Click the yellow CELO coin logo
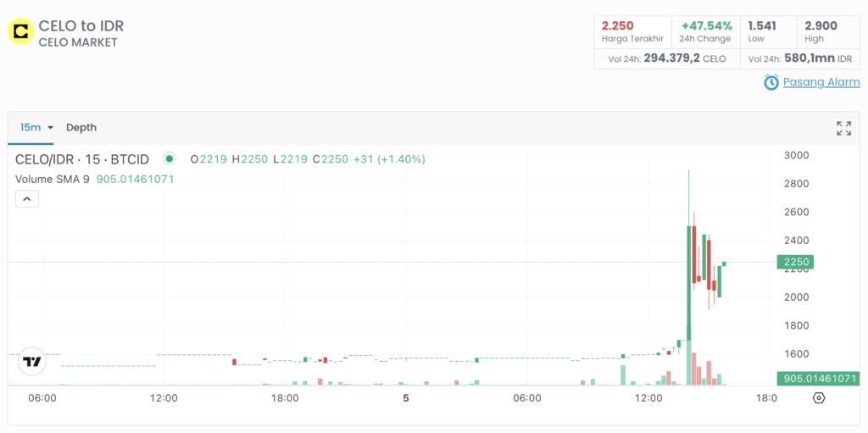 [x=20, y=31]
